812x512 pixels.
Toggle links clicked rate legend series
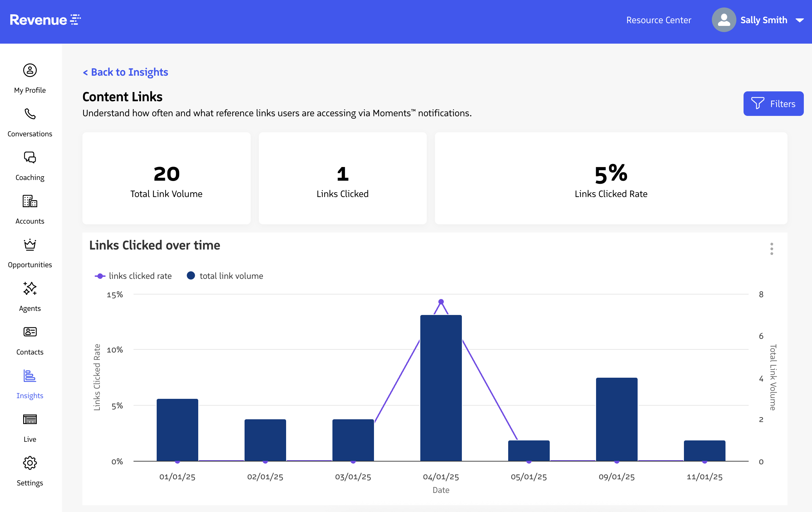133,276
